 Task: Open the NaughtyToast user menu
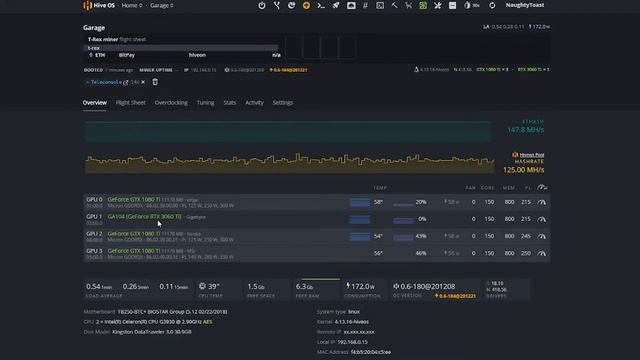pos(525,5)
